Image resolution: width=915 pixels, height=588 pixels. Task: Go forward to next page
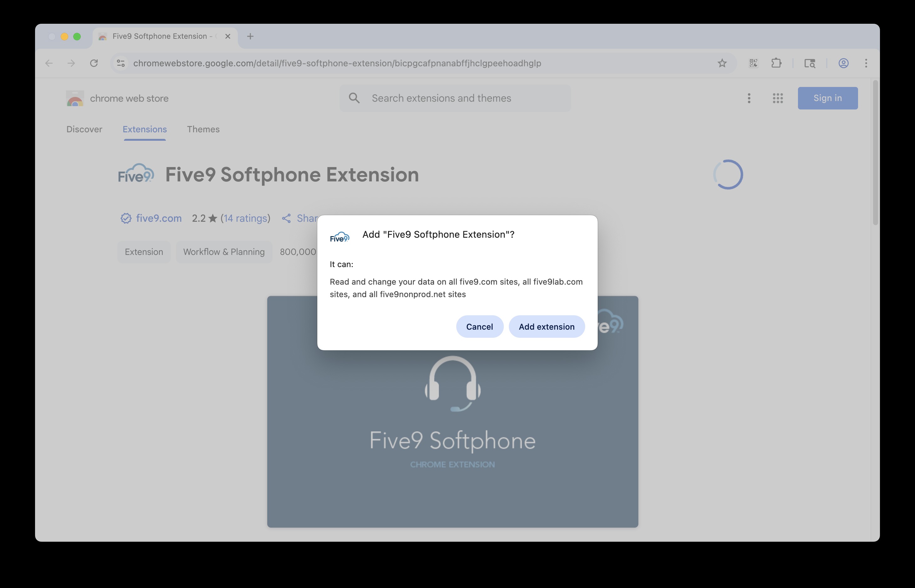[x=71, y=63]
